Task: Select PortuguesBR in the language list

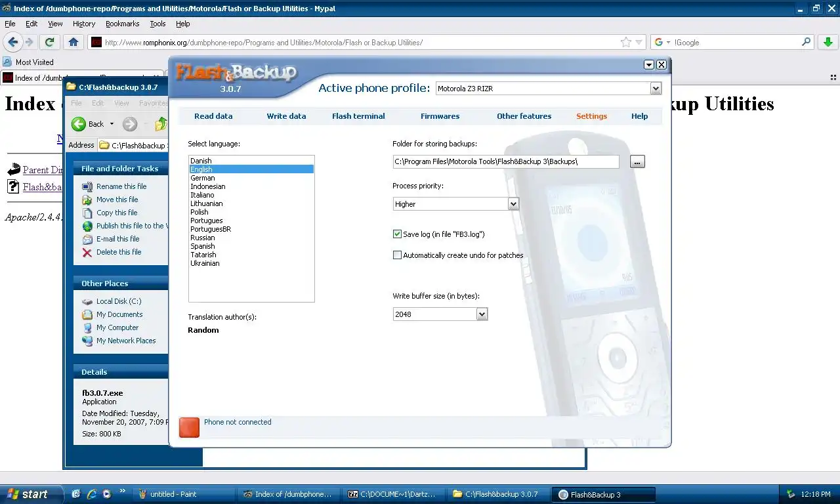Action: coord(251,229)
